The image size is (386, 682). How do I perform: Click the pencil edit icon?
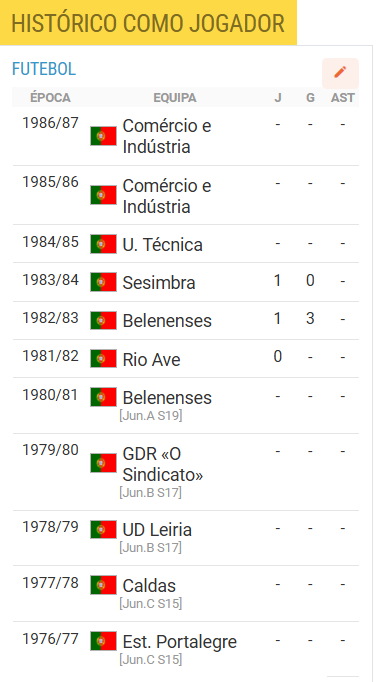(x=340, y=73)
